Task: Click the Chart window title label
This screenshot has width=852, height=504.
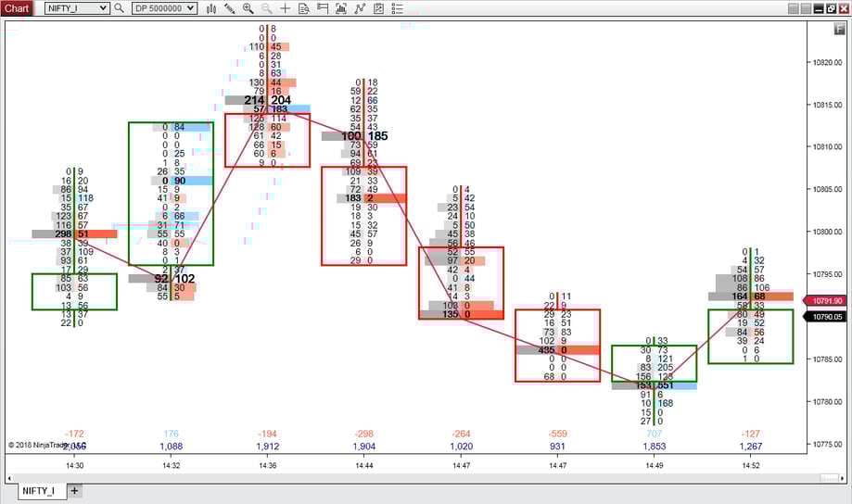Action: point(19,8)
